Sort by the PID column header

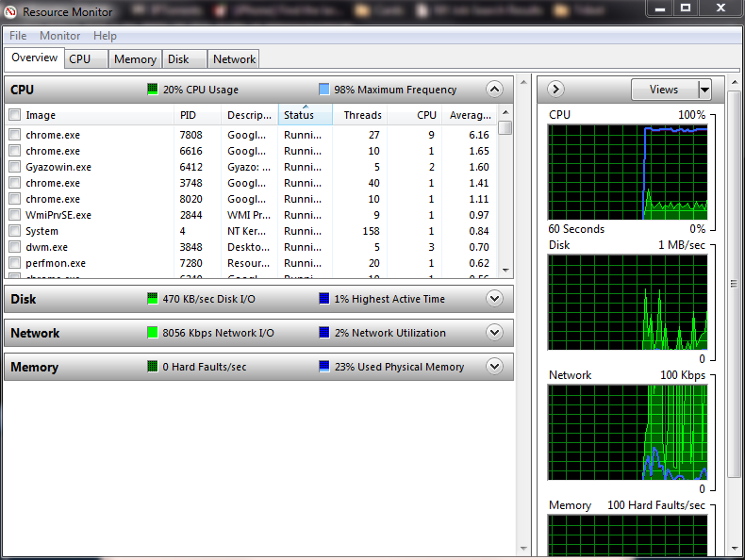[198, 115]
